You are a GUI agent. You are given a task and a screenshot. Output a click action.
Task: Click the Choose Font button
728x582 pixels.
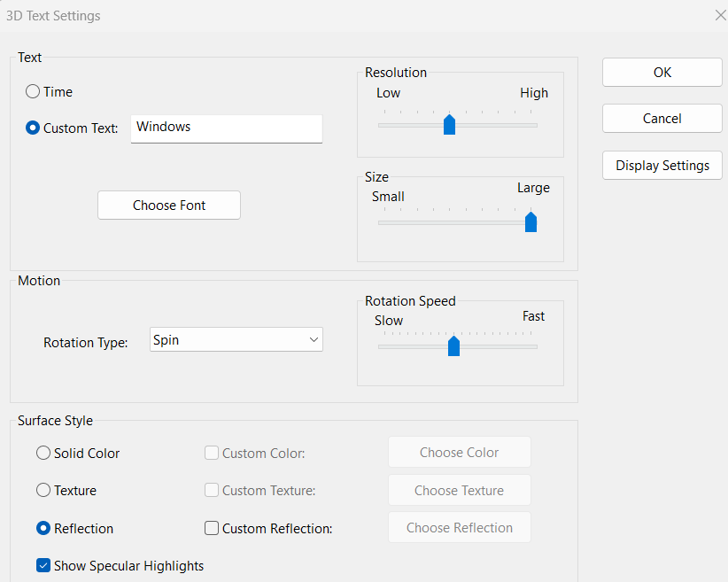[x=168, y=205]
